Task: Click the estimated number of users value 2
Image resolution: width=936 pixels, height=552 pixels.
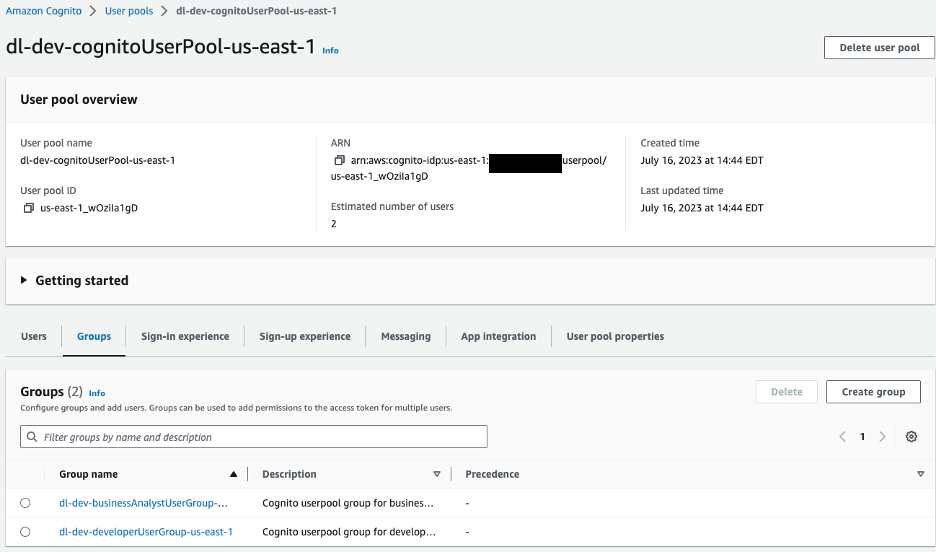Action: 334,224
